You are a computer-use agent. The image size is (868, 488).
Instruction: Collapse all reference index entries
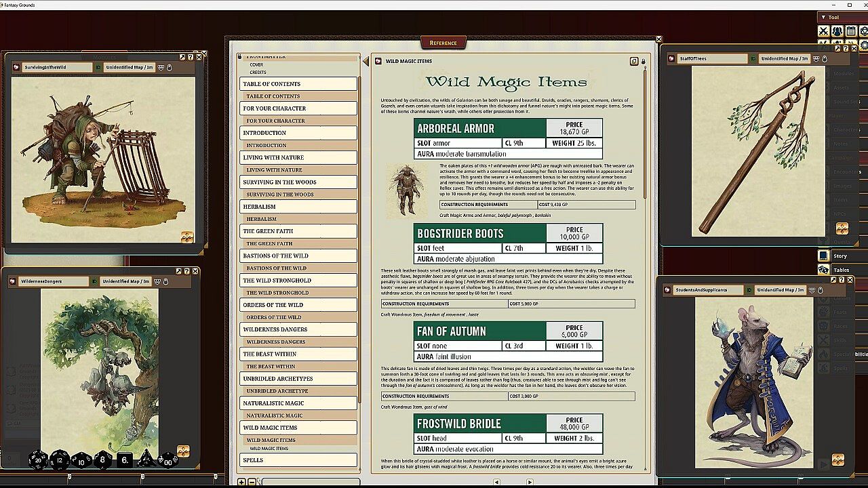252,482
